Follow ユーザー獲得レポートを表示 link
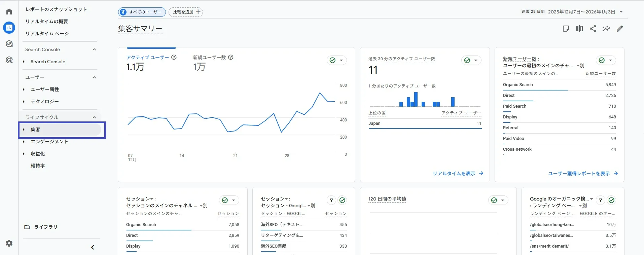Screen dimensions: 644x255 tap(583, 174)
